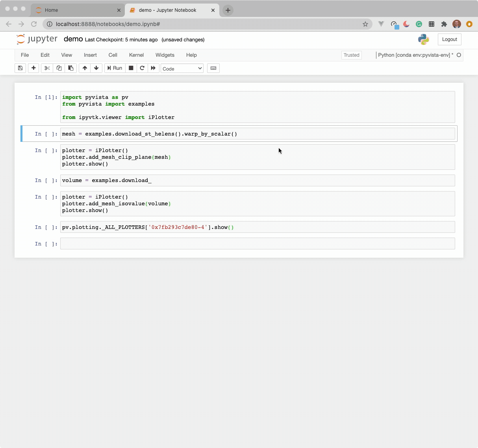Open the Extensions puzzle piece icon

(444, 24)
